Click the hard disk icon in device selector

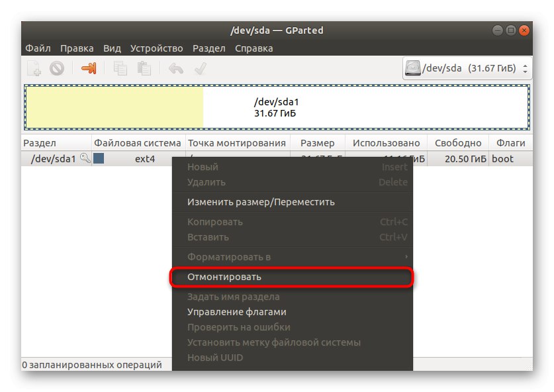click(x=412, y=68)
